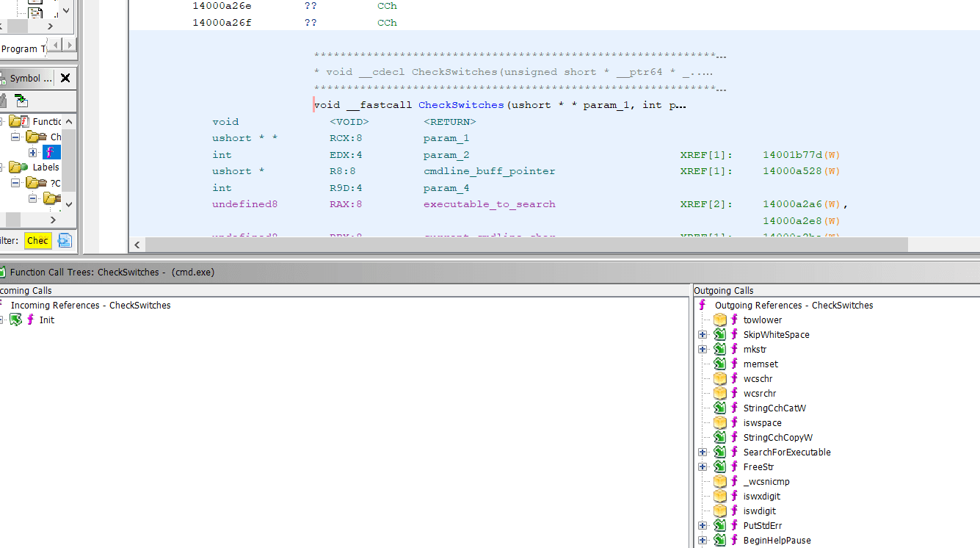
Task: Expand the FreeStr outgoing call
Action: pos(703,467)
